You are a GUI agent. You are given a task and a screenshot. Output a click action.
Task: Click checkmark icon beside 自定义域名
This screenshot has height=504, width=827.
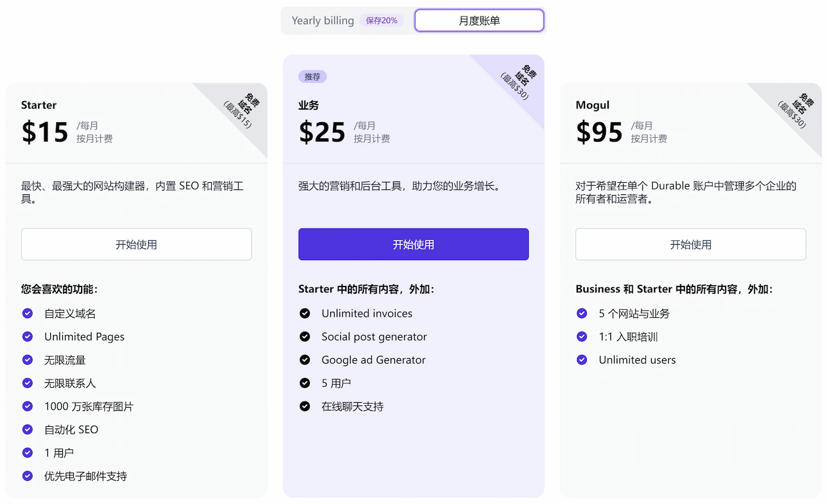(x=28, y=313)
